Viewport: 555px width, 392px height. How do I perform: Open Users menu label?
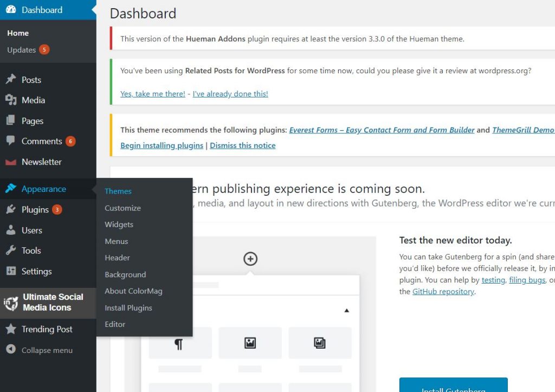point(32,230)
